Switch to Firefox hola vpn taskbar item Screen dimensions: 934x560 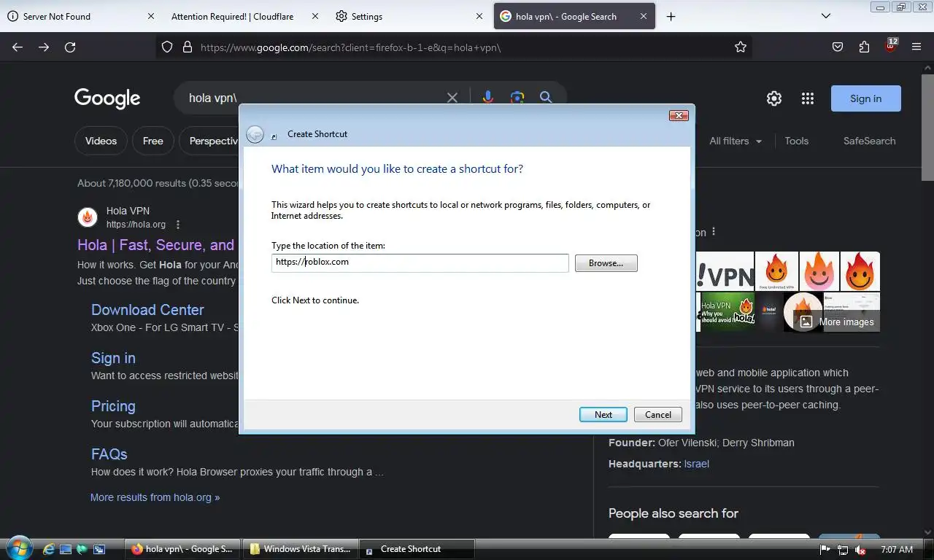pos(182,549)
